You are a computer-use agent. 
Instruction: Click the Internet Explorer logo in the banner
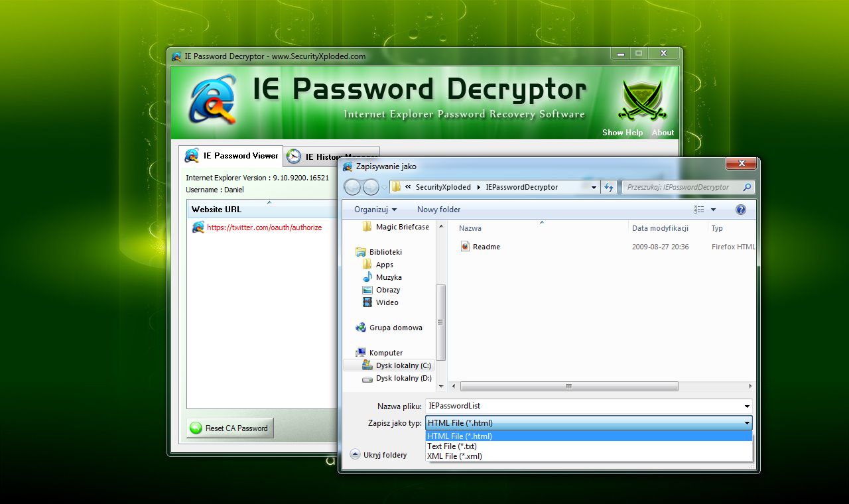213,99
